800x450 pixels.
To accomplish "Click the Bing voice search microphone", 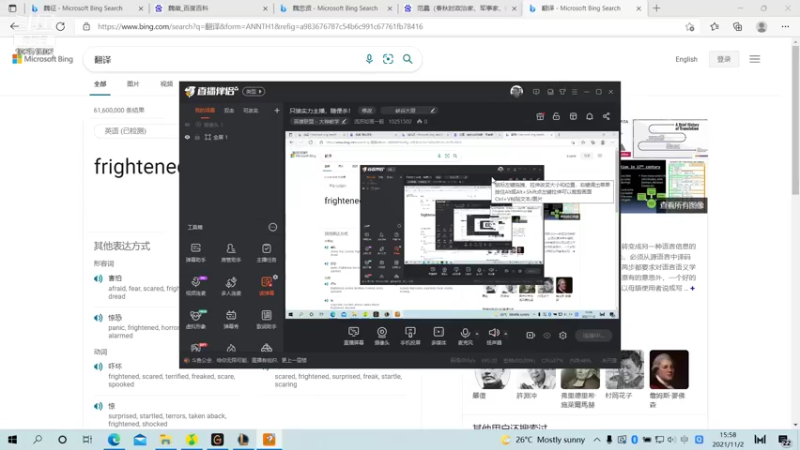I will (369, 59).
